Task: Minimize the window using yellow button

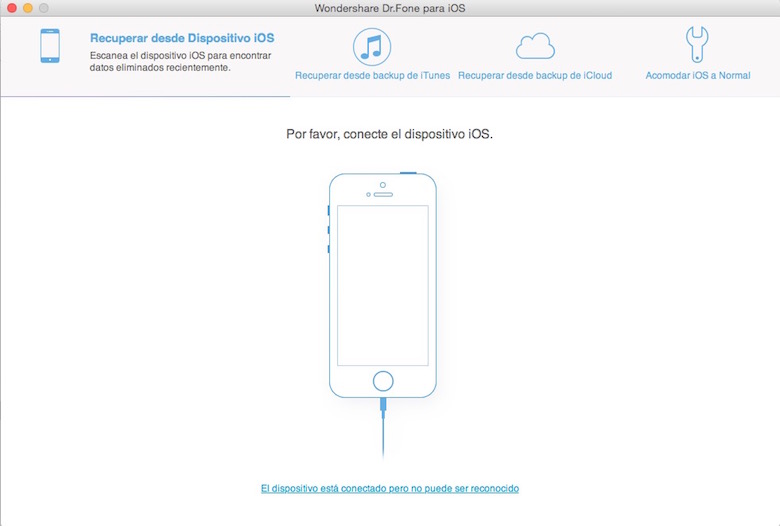Action: point(28,8)
